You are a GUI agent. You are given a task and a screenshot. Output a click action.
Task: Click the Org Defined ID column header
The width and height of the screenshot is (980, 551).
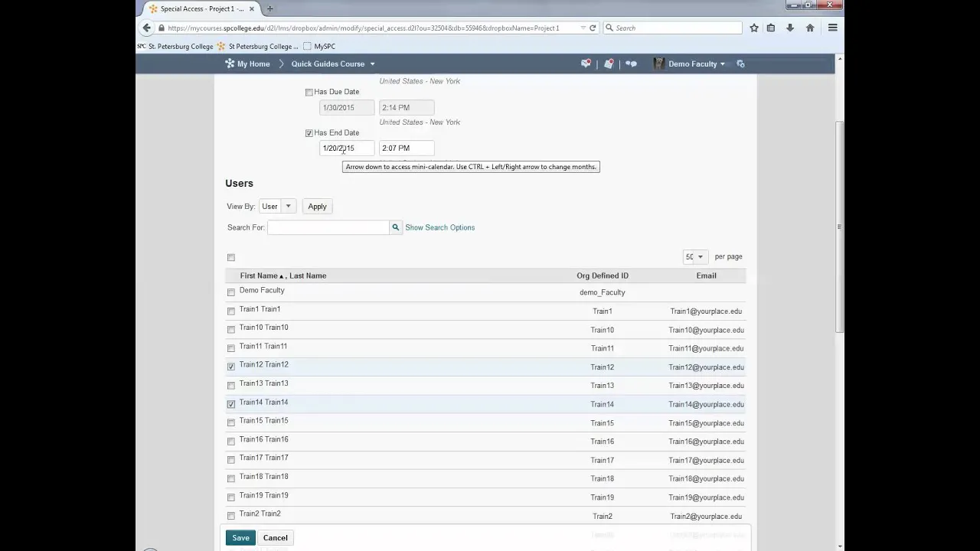click(603, 275)
